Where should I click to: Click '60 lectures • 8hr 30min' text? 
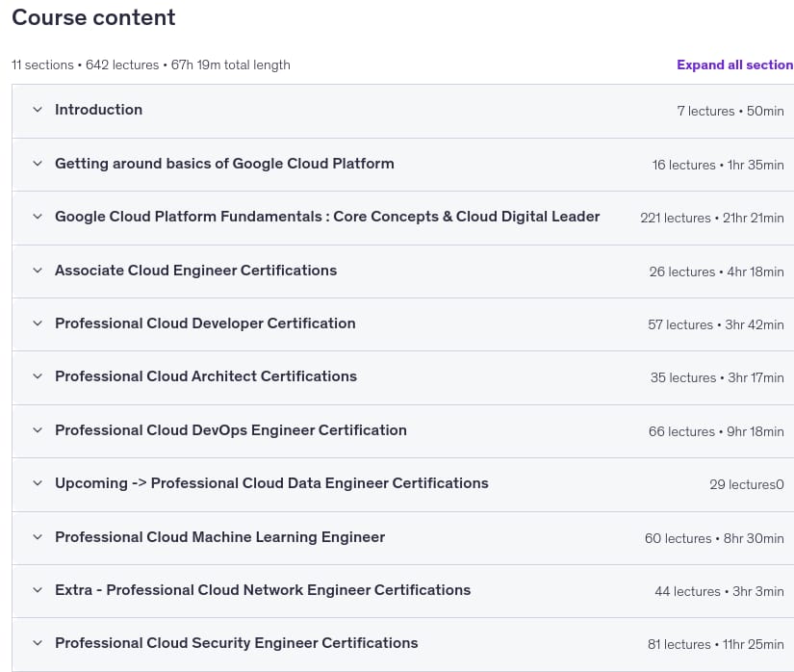click(714, 538)
